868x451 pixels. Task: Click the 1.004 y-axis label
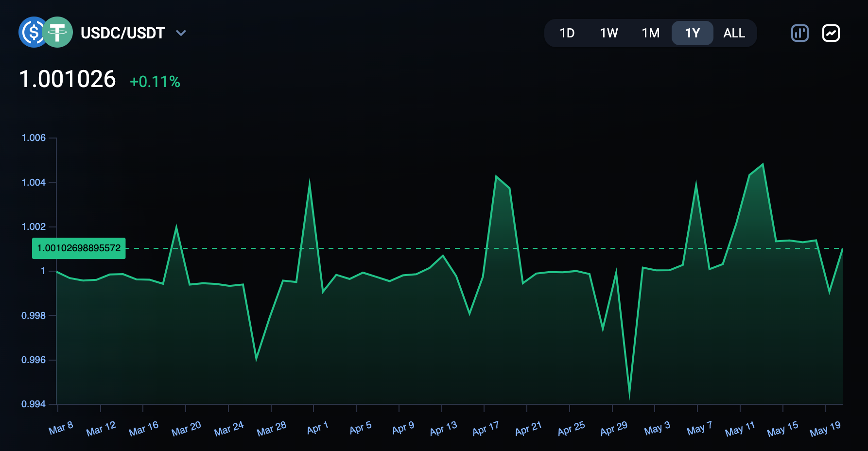[x=34, y=182]
